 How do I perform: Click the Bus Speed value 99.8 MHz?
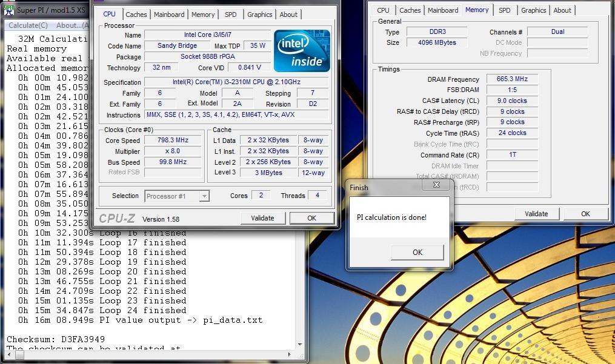click(173, 162)
